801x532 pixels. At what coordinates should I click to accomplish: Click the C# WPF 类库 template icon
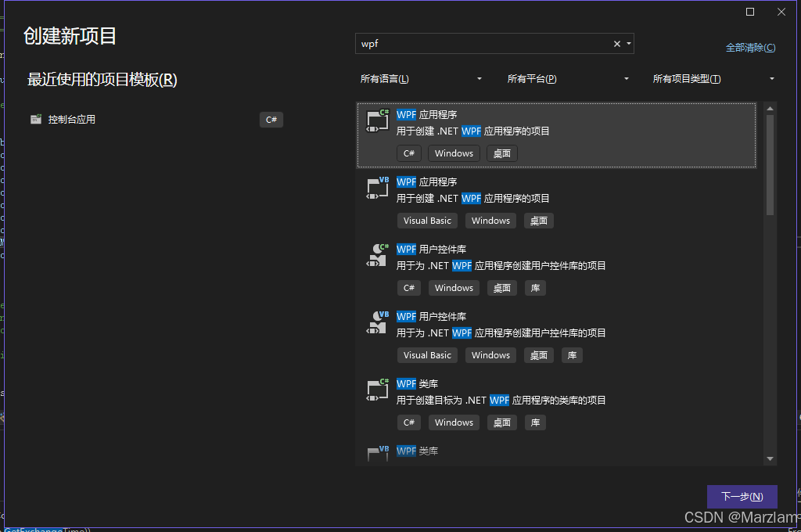[x=378, y=390]
